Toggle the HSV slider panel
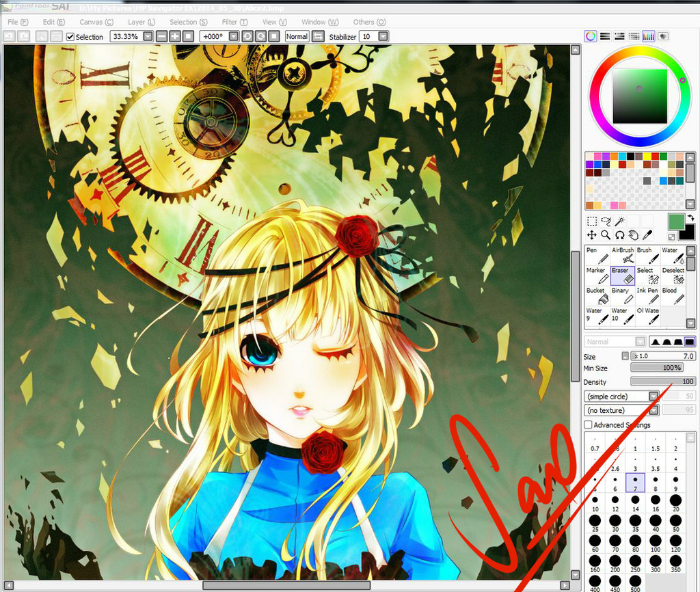This screenshot has height=592, width=700. (619, 36)
